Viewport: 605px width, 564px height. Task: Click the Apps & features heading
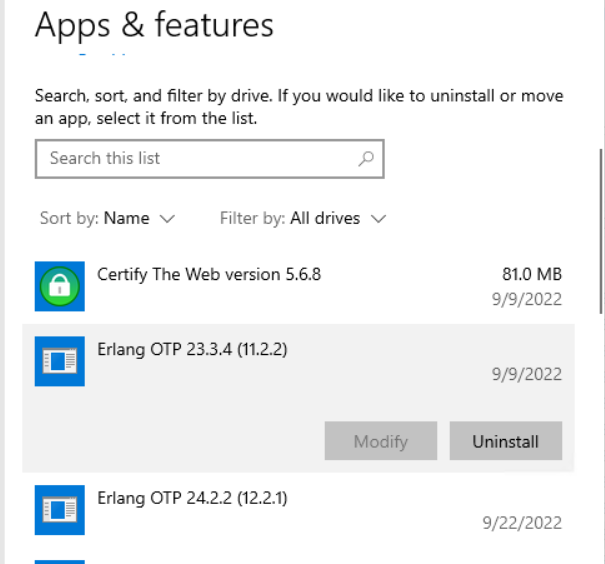pyautogui.click(x=154, y=24)
